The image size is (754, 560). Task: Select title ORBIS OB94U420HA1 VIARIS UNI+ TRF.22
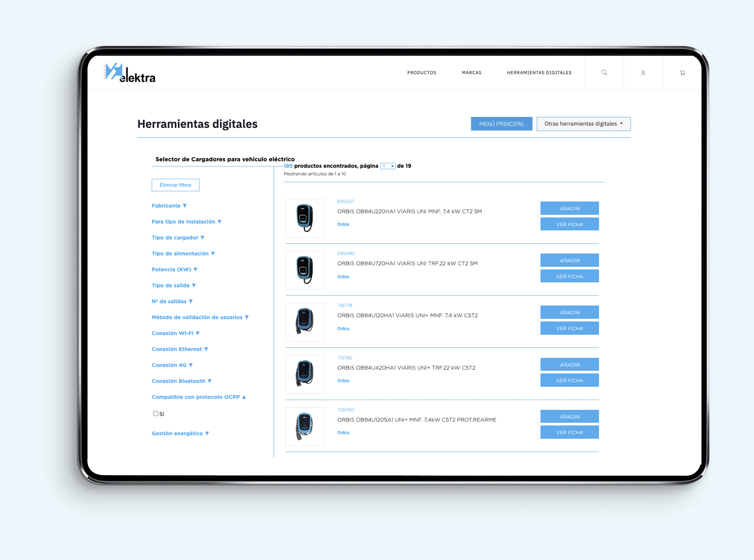pyautogui.click(x=406, y=368)
